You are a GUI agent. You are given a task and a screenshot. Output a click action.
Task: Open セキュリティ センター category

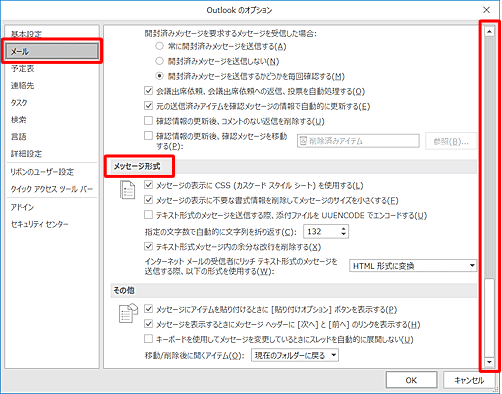pyautogui.click(x=39, y=224)
